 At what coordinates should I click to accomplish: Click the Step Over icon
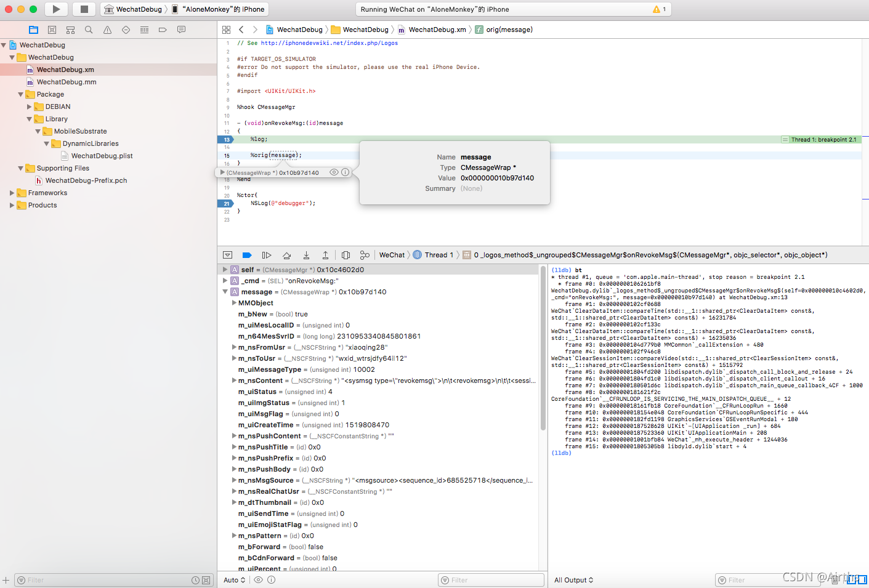point(286,255)
